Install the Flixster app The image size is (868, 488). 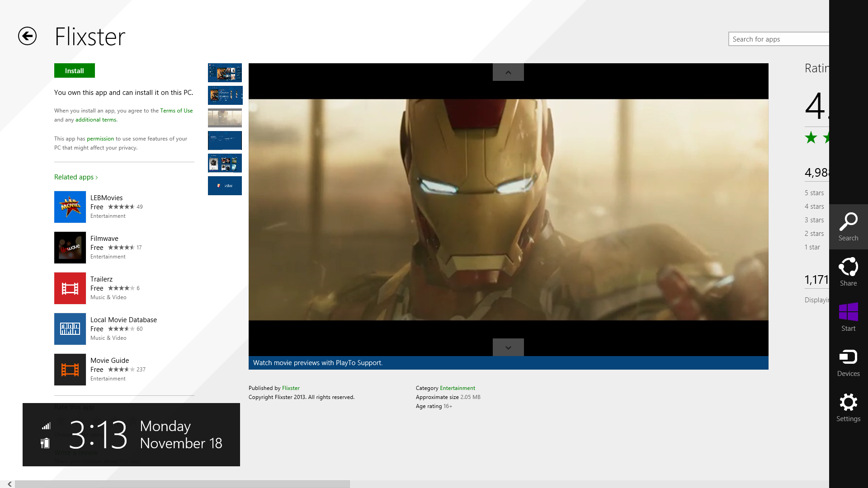click(x=75, y=71)
